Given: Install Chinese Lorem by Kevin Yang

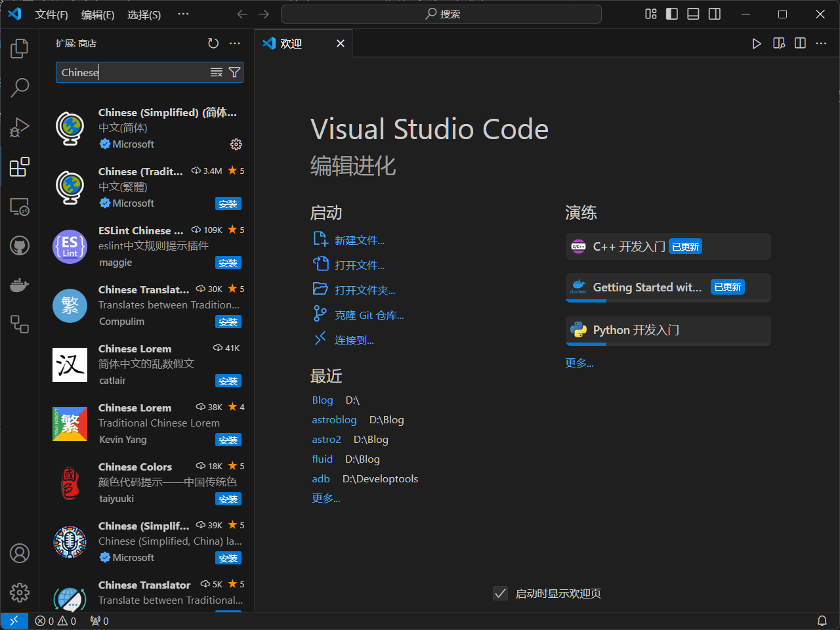Looking at the screenshot, I should pos(228,440).
